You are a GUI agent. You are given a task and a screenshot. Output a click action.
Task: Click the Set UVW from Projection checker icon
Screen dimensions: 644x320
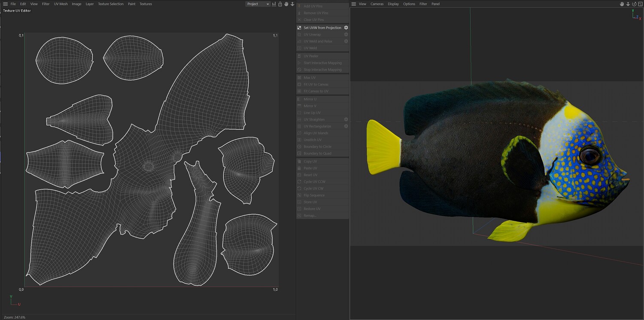(x=299, y=27)
